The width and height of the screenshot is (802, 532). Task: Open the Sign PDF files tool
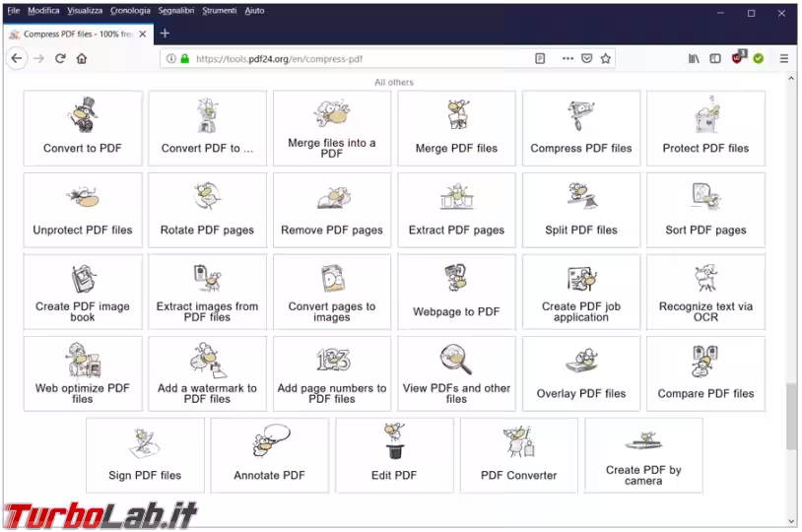(145, 456)
